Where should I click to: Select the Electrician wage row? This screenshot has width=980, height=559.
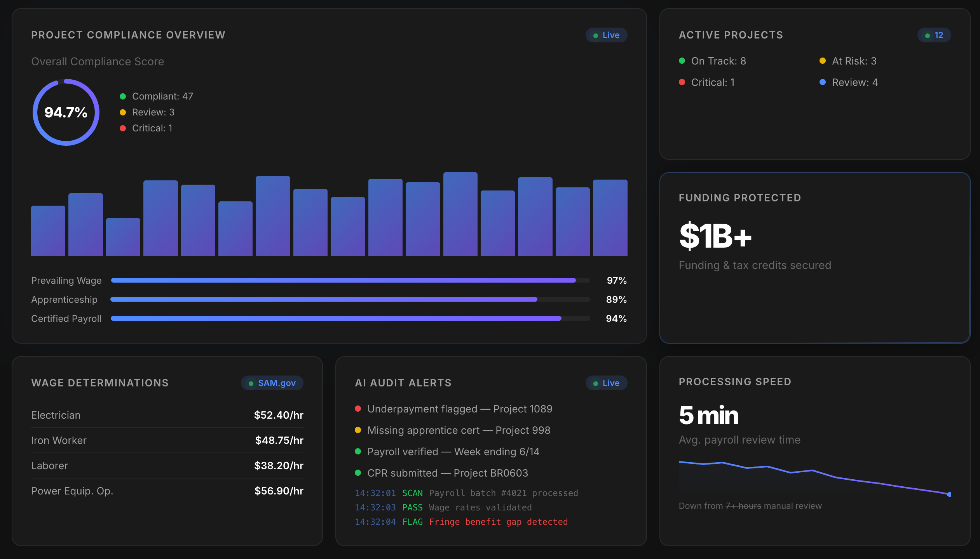[x=167, y=415]
